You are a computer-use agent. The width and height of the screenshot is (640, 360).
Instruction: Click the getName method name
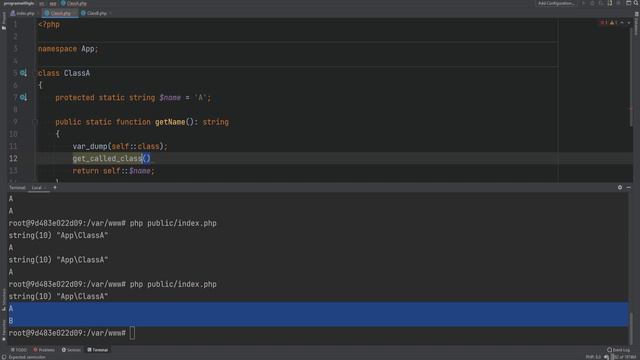(170, 122)
